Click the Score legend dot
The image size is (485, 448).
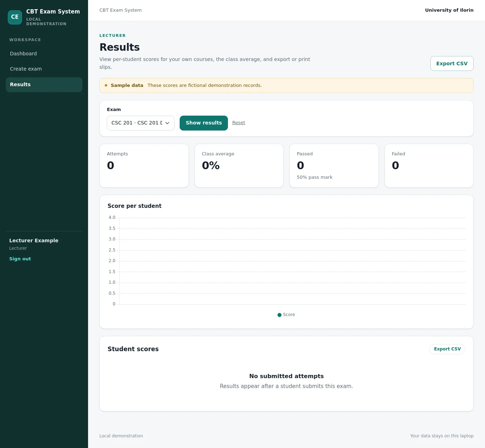(x=279, y=315)
